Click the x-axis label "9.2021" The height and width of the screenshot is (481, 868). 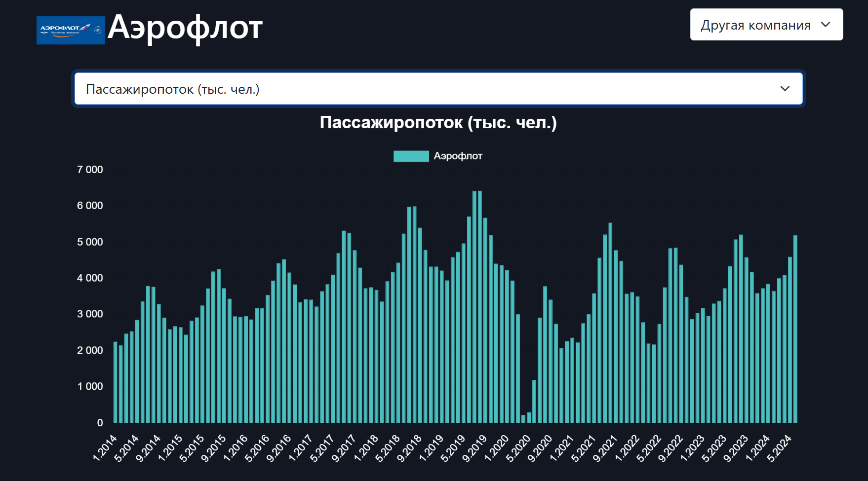pos(606,448)
